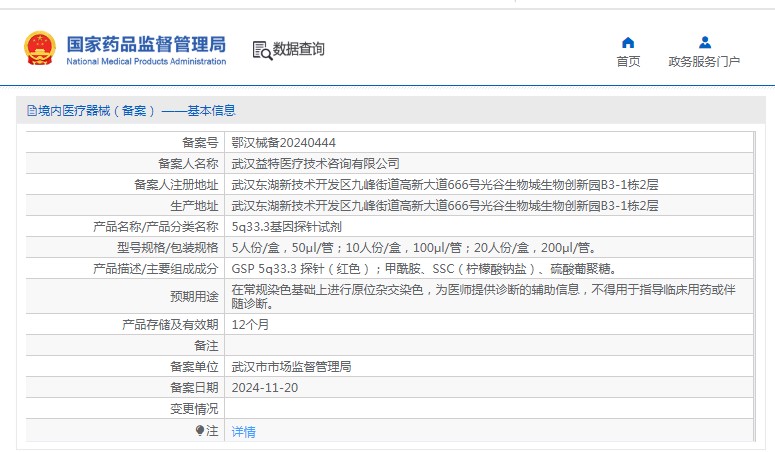Select the 2024-11-20 date value
Viewport: 775px width, 452px height.
point(265,387)
